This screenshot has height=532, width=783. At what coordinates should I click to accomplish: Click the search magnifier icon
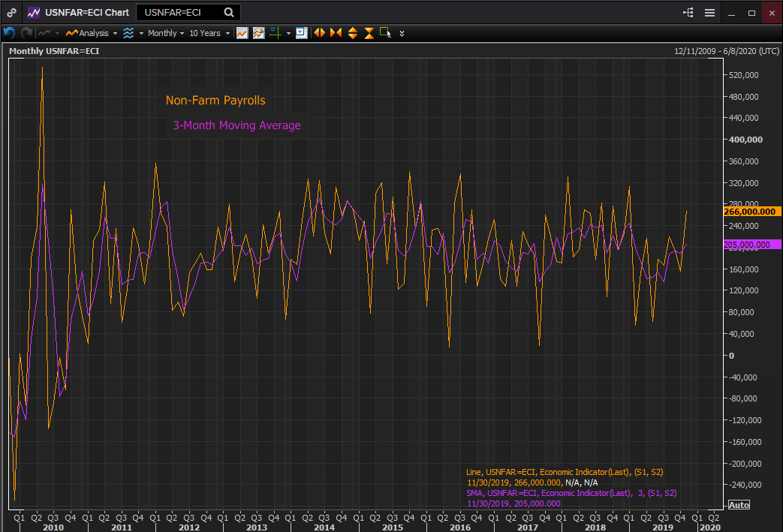pyautogui.click(x=229, y=13)
